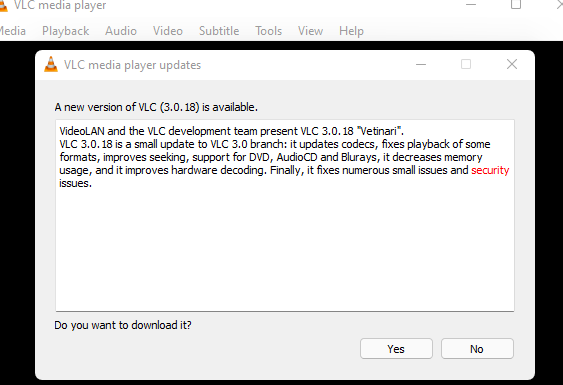The image size is (563, 385).
Task: Open the Playback menu
Action: (x=65, y=31)
